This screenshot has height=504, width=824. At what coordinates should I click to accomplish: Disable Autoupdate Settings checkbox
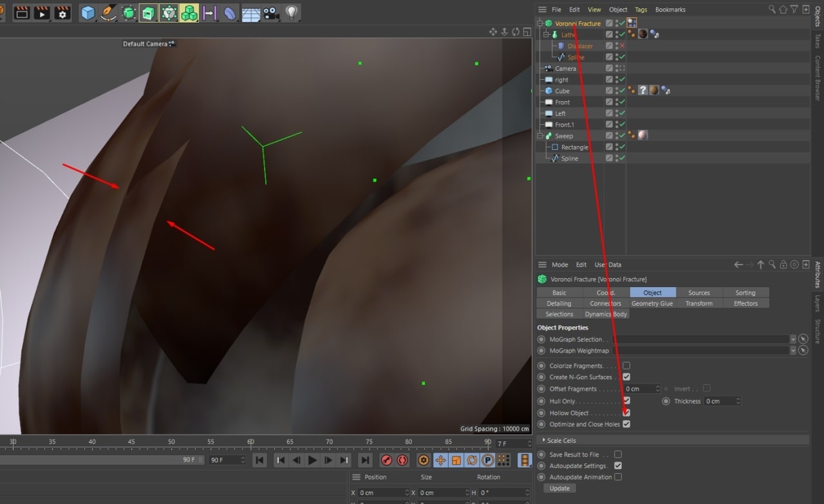[618, 465]
